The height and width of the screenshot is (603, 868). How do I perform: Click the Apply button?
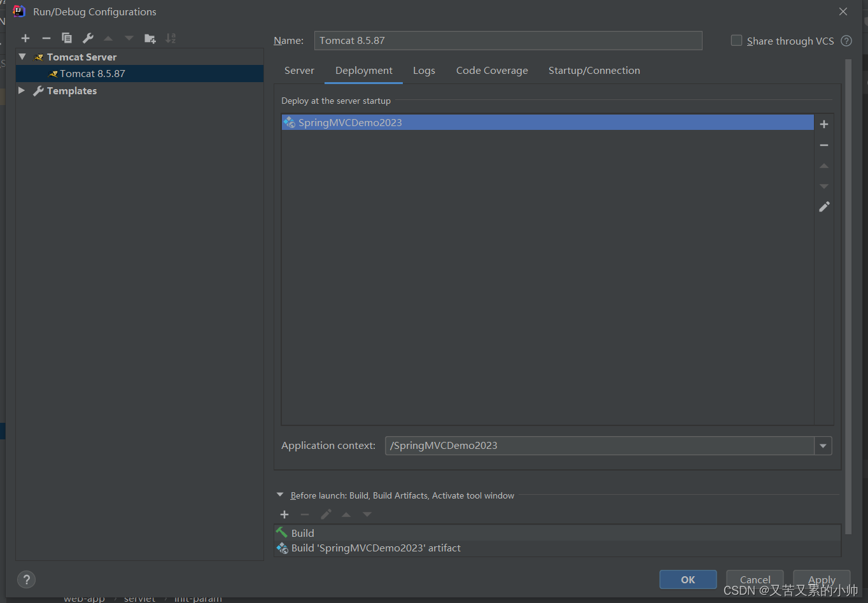point(822,579)
